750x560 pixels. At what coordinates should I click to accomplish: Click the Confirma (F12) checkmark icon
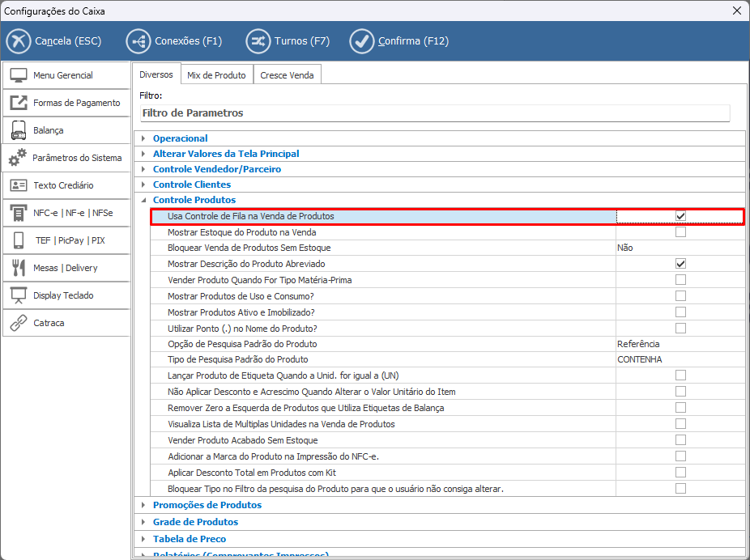362,41
